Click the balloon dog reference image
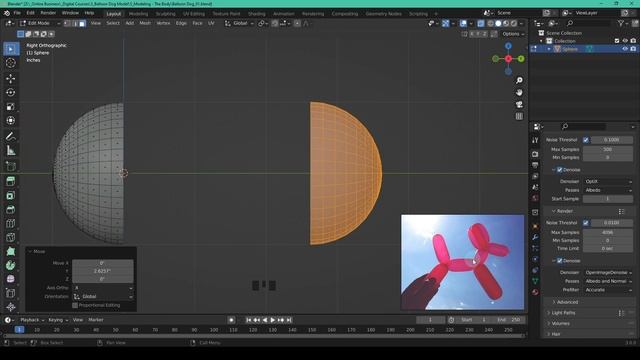640x360 pixels. 462,262
